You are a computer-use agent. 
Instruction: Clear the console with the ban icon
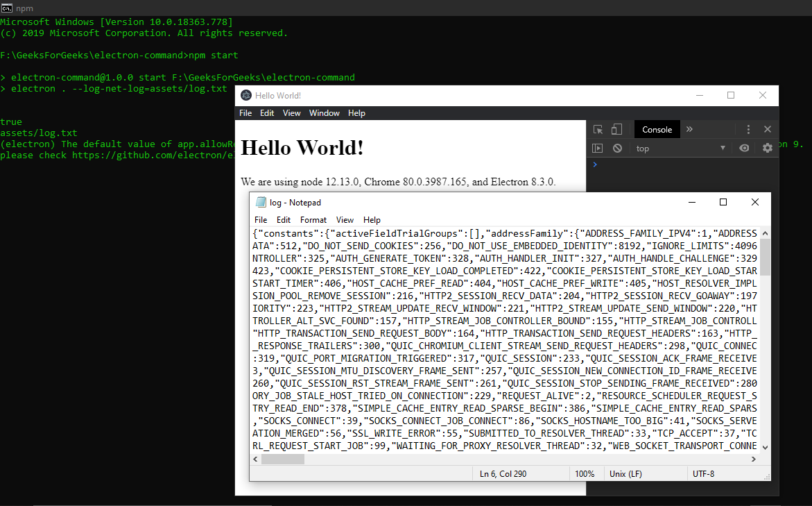click(617, 149)
